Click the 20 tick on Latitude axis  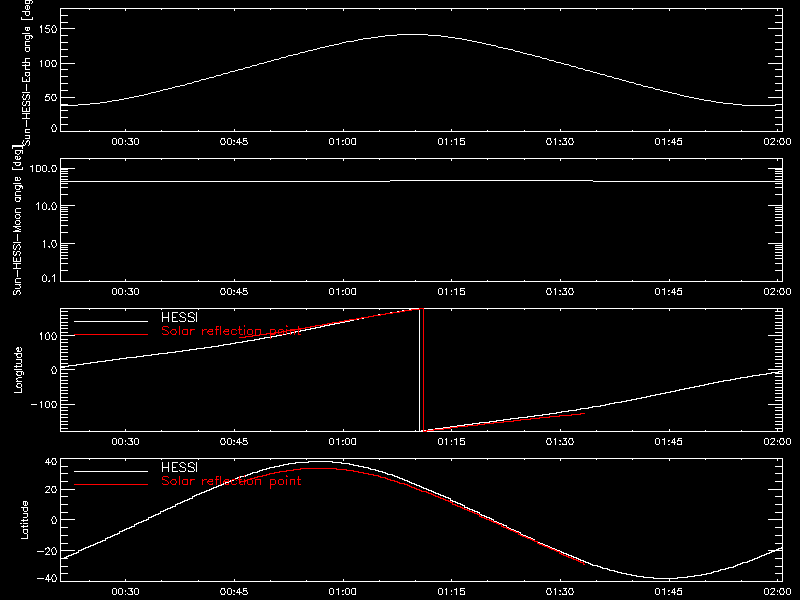point(51,489)
